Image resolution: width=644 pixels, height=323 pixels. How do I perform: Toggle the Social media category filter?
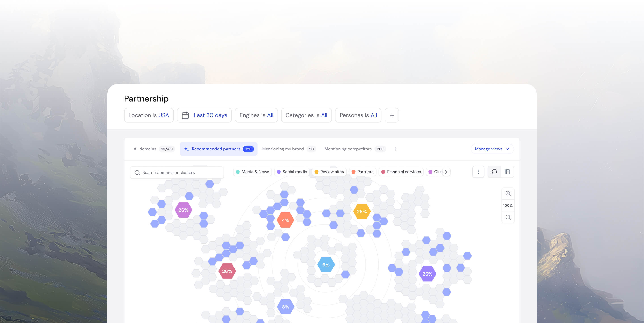coord(292,172)
